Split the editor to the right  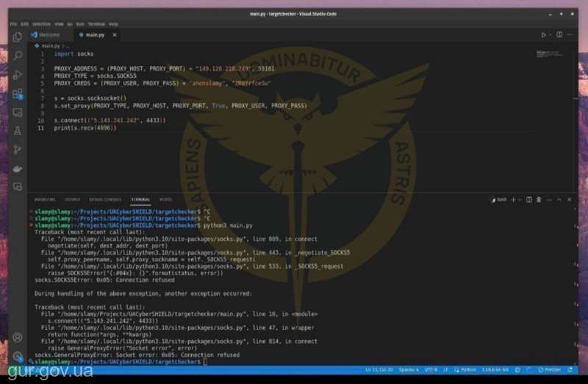point(559,35)
